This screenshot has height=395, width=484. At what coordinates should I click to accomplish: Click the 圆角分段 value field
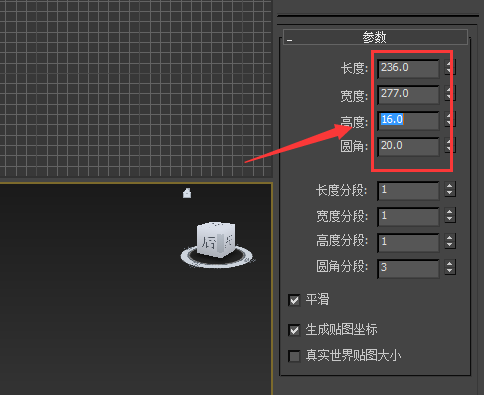point(408,268)
